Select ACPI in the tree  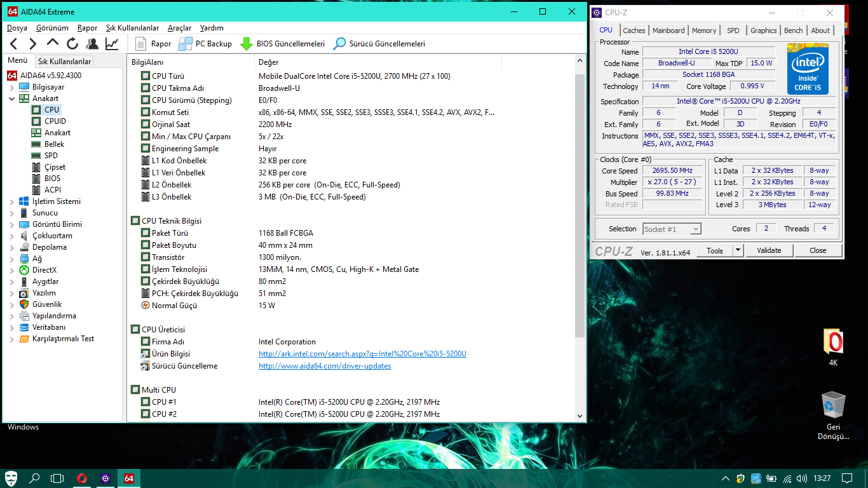tap(52, 190)
